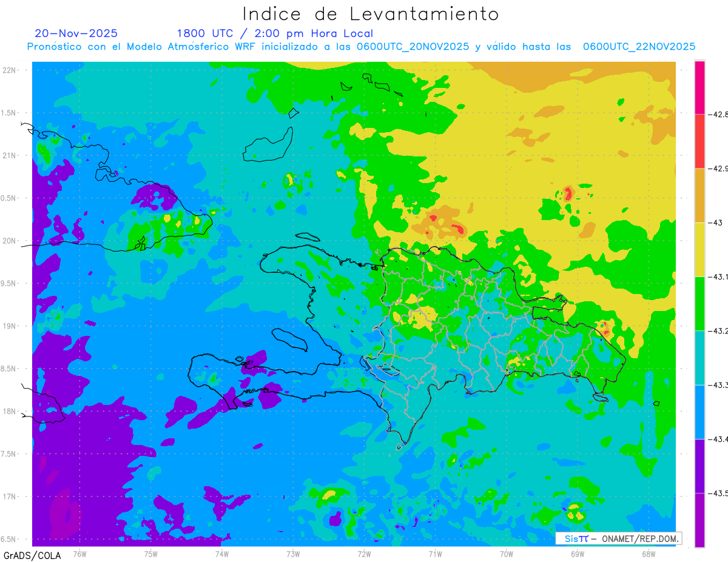Click the colorbar value "-42.9"
This screenshot has width=728, height=562.
coord(720,169)
